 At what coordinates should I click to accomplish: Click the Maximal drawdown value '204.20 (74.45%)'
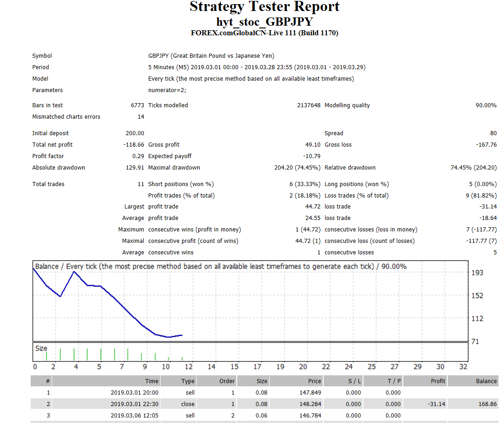(x=298, y=168)
